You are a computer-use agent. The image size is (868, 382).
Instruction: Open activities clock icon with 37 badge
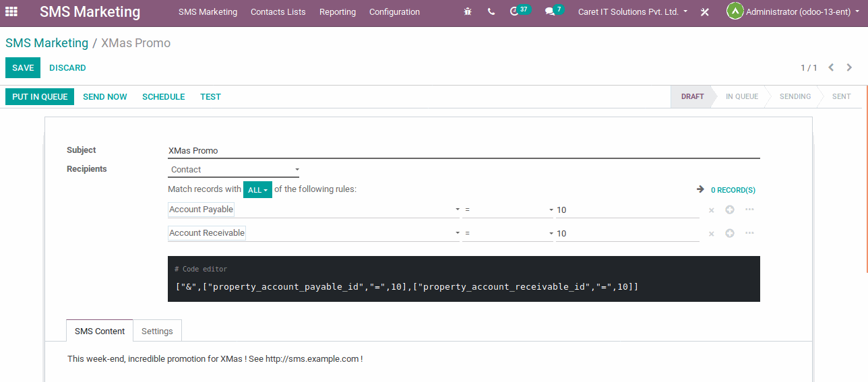[516, 11]
